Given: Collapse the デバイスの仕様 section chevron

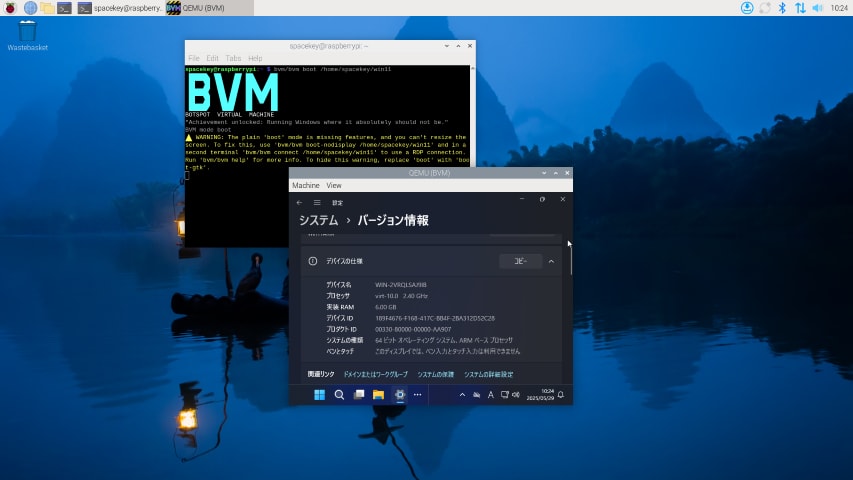Looking at the screenshot, I should (x=551, y=261).
